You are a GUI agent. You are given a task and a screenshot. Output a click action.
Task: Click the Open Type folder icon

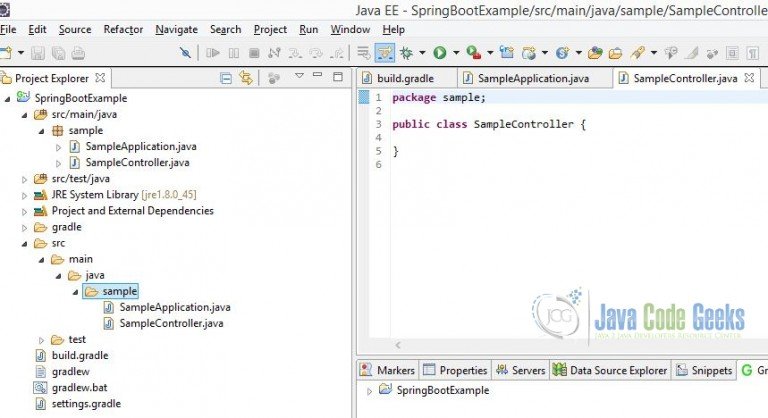pyautogui.click(x=595, y=52)
